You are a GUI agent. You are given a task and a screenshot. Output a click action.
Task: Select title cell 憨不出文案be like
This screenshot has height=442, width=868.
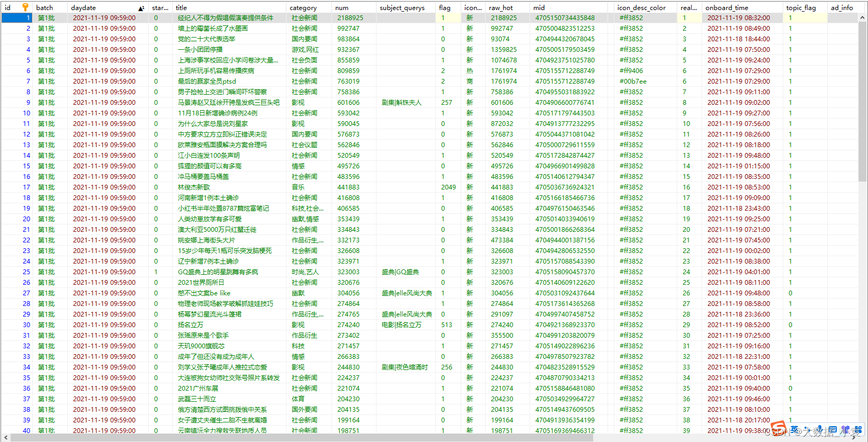pyautogui.click(x=204, y=293)
